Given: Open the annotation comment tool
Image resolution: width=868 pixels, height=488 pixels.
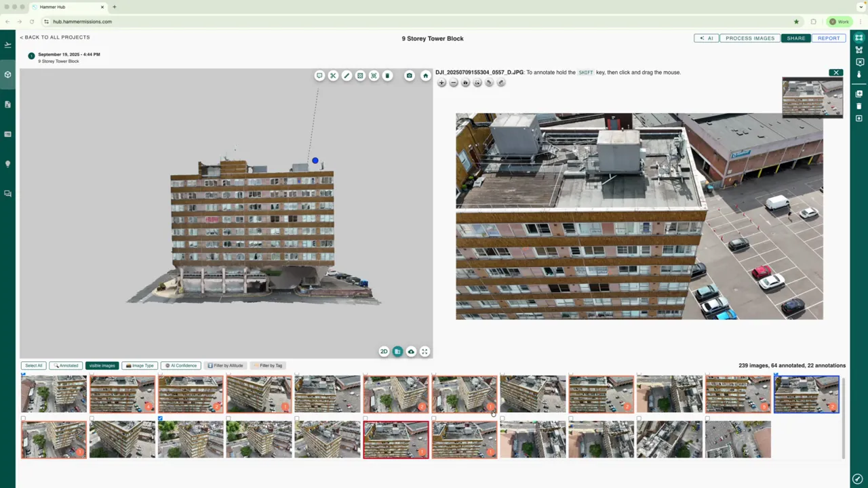Looking at the screenshot, I should (x=319, y=75).
